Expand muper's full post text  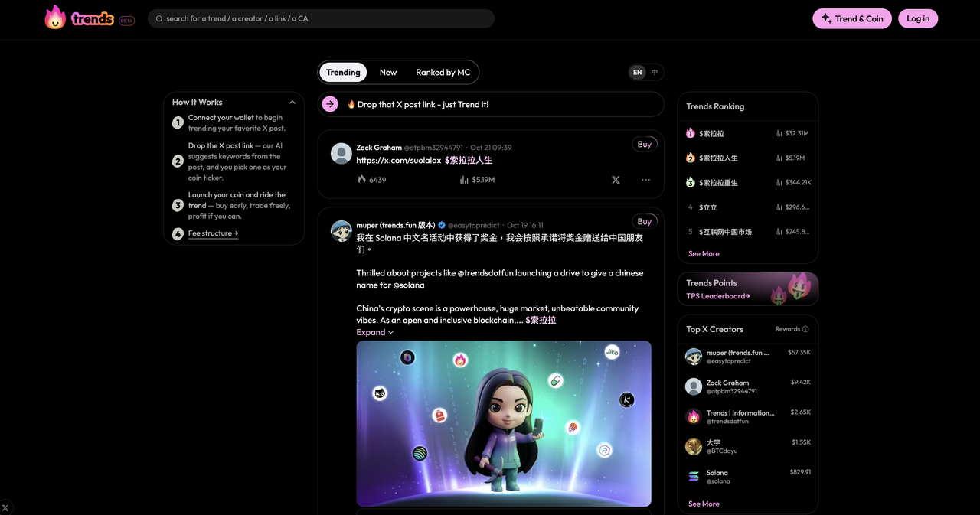[374, 332]
